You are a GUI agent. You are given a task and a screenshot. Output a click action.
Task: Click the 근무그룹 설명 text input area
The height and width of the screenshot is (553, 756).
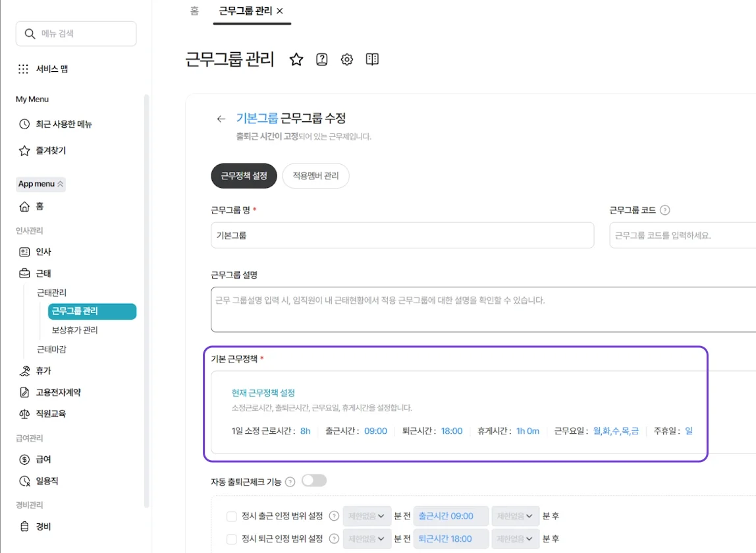pyautogui.click(x=461, y=310)
